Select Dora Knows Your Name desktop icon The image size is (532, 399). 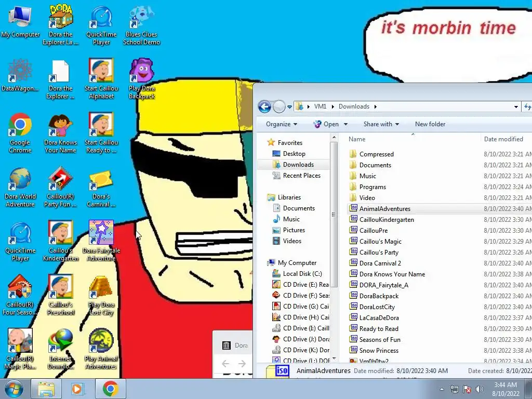click(60, 132)
